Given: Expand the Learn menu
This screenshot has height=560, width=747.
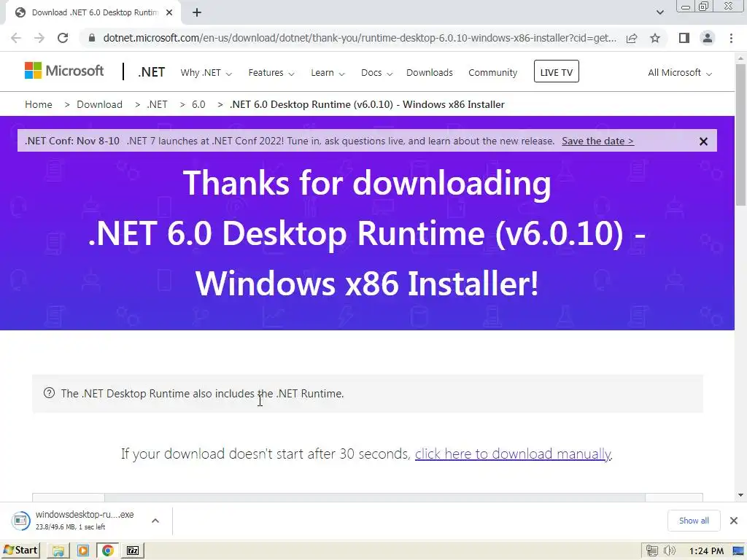Looking at the screenshot, I should pos(328,73).
